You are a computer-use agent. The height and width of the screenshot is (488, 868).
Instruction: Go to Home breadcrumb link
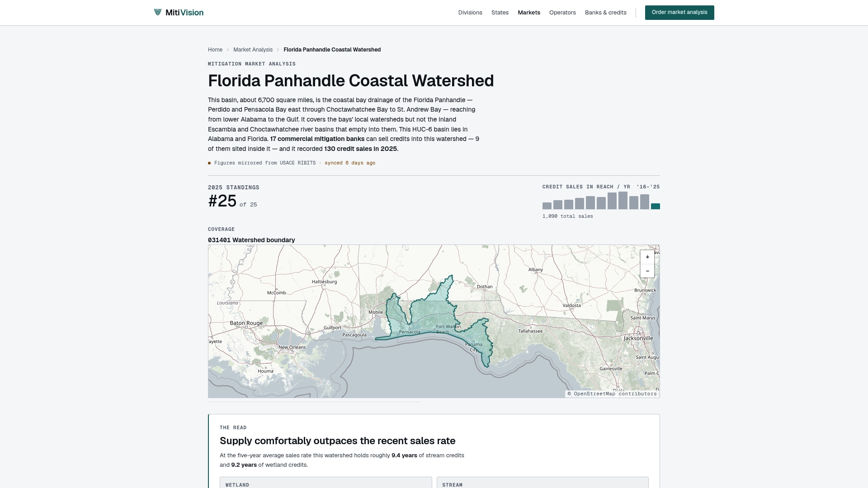coord(215,50)
